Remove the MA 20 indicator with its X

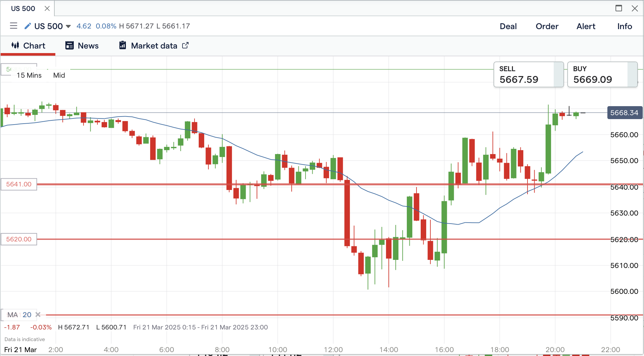[x=38, y=315]
